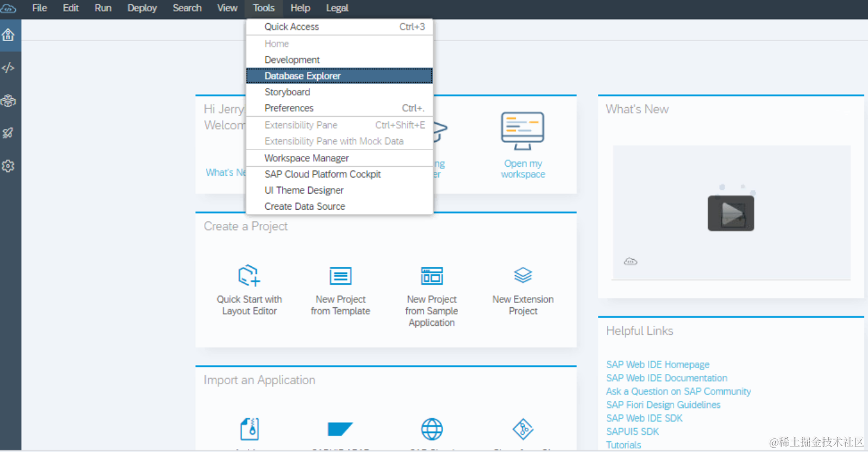
Task: Open the Tutorials link
Action: [x=623, y=445]
